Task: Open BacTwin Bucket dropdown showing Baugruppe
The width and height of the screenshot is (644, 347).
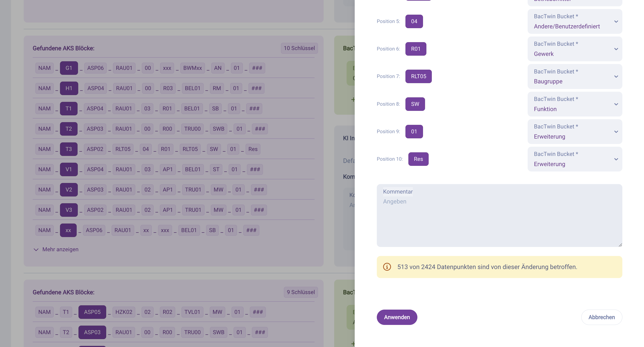Action: click(575, 76)
